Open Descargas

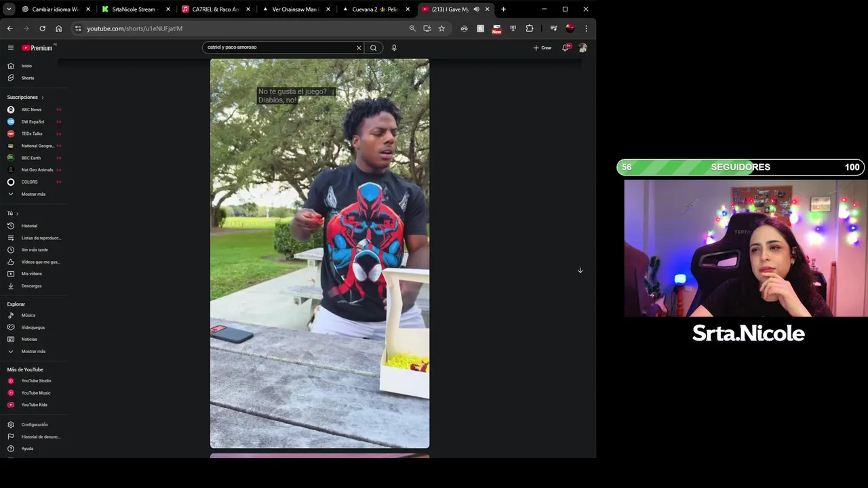click(31, 286)
